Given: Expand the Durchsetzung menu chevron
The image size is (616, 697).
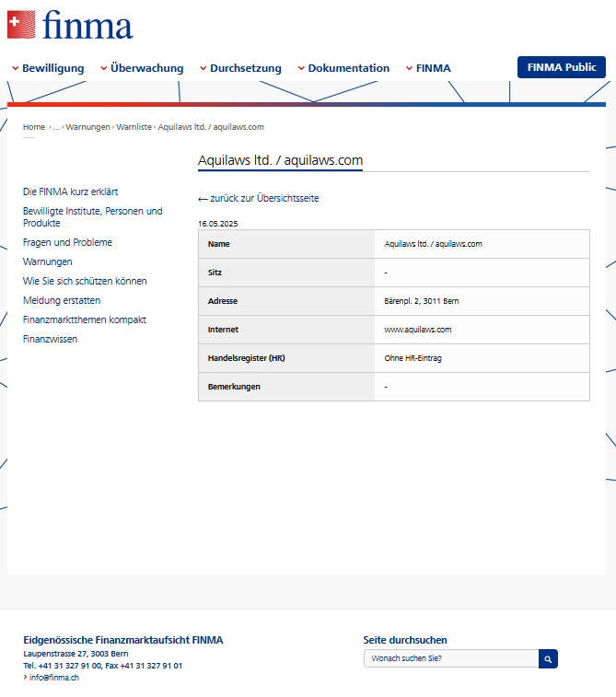Looking at the screenshot, I should pos(203,68).
